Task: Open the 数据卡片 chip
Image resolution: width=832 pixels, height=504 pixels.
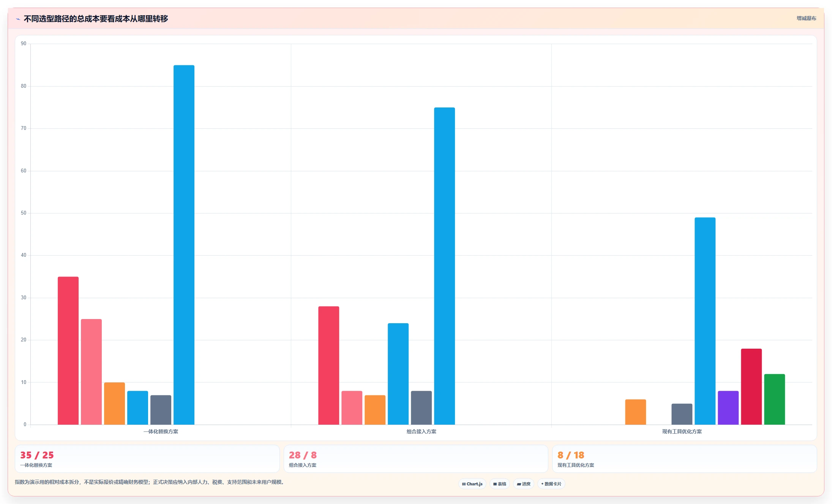Action: [x=551, y=484]
